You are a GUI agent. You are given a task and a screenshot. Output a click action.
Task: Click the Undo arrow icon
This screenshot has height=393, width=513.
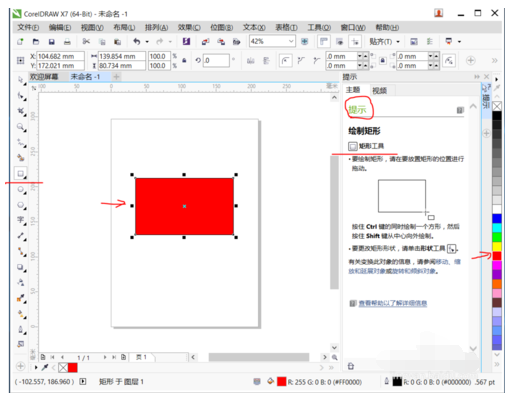coord(136,42)
